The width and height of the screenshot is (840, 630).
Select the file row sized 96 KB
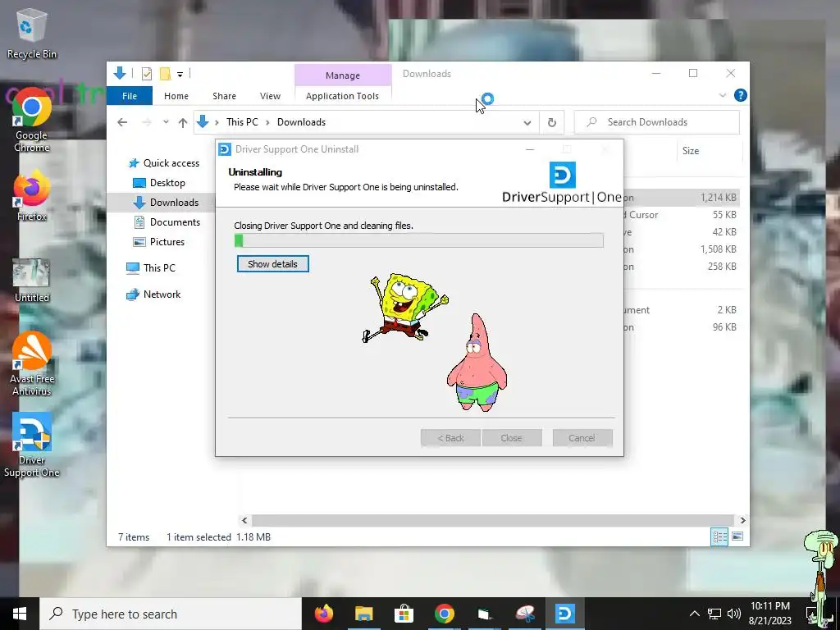(682, 326)
